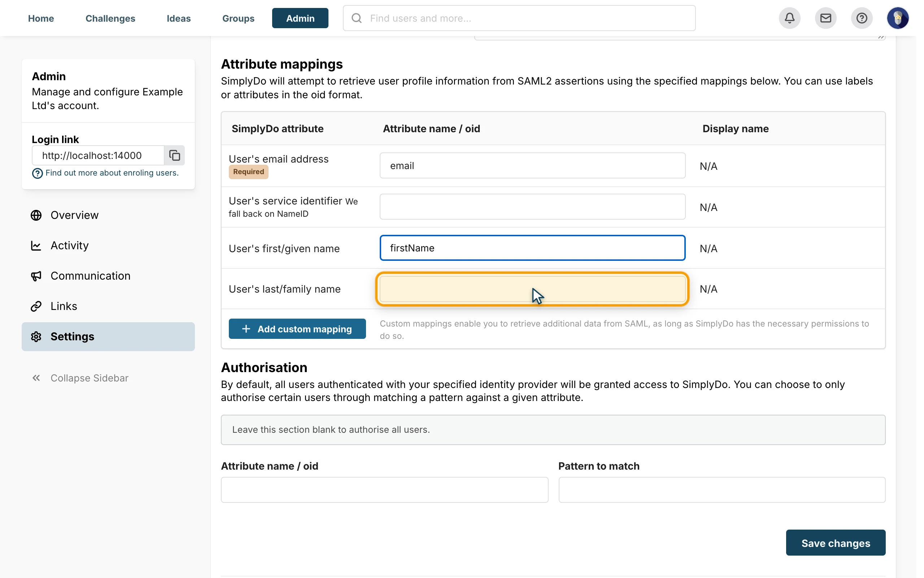Click the Settings gear icon

36,336
